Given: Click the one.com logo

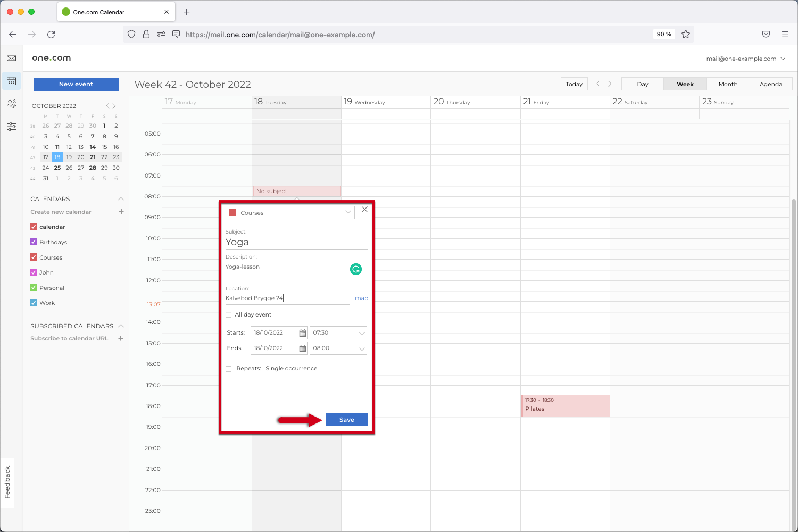Looking at the screenshot, I should coord(52,58).
